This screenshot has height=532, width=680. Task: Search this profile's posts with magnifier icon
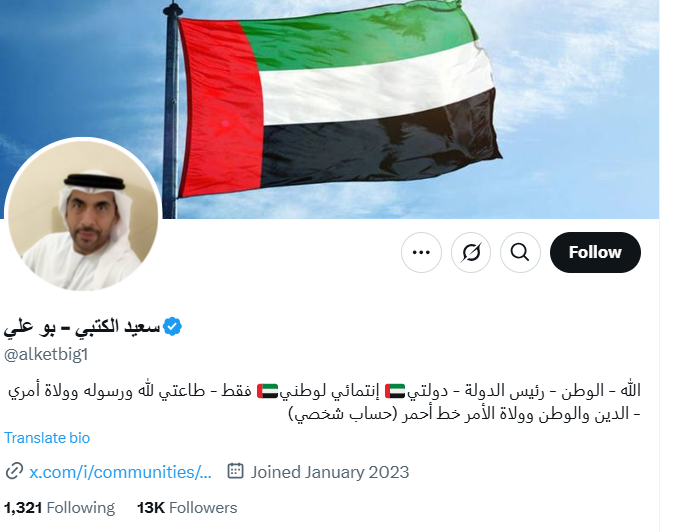point(520,252)
